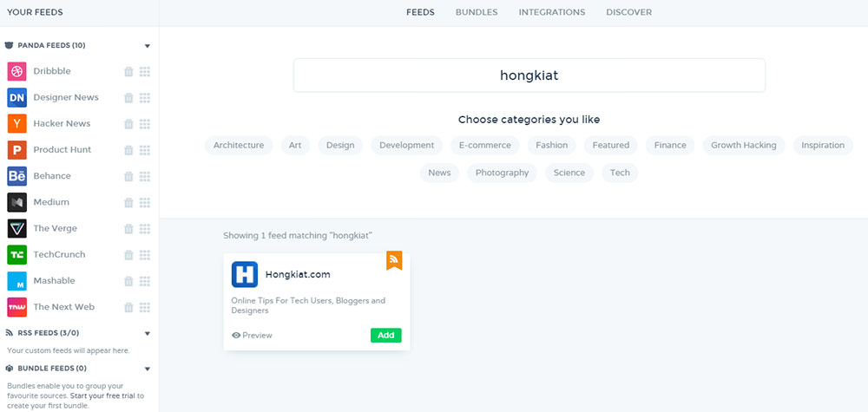Toggle the Fashion category chip

tap(551, 146)
